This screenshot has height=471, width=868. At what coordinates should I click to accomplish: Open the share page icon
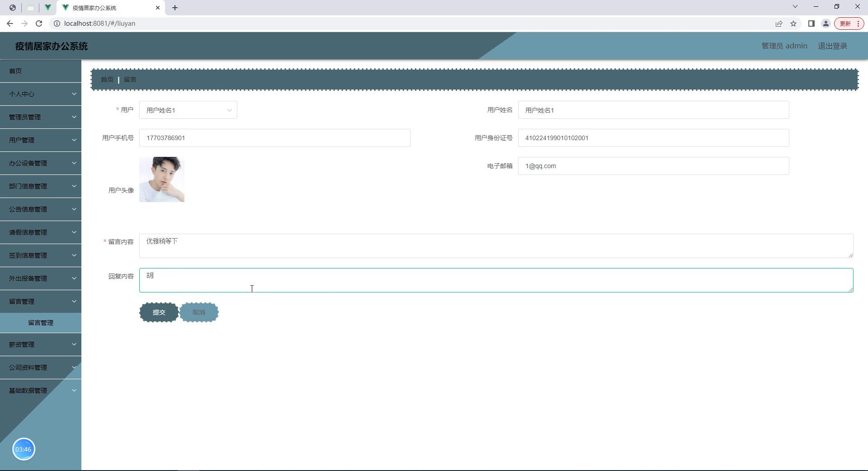pyautogui.click(x=779, y=24)
